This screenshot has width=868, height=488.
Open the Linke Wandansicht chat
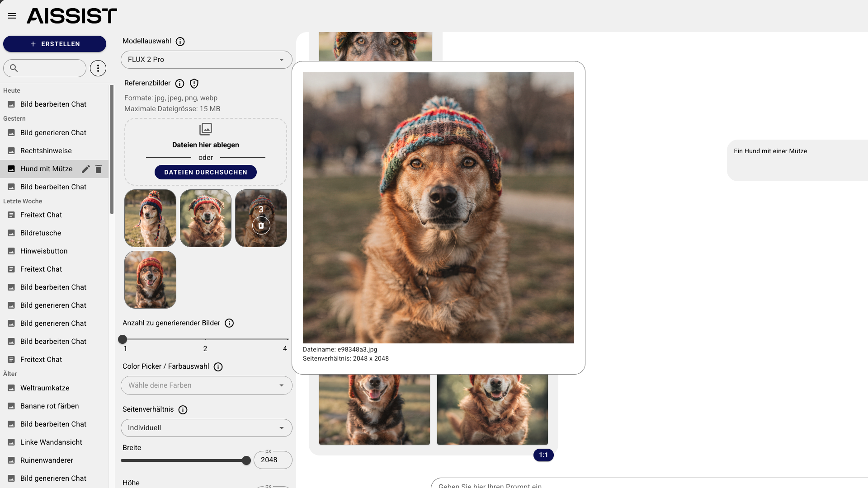(x=54, y=442)
